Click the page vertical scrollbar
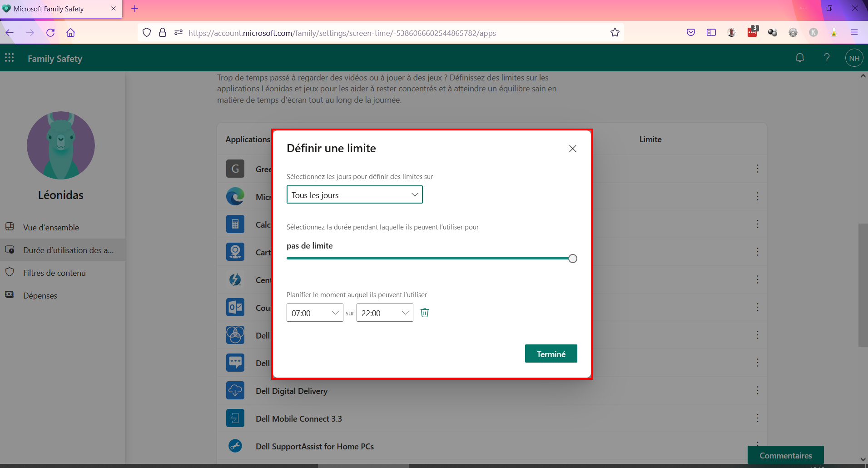This screenshot has width=868, height=468. point(863,285)
